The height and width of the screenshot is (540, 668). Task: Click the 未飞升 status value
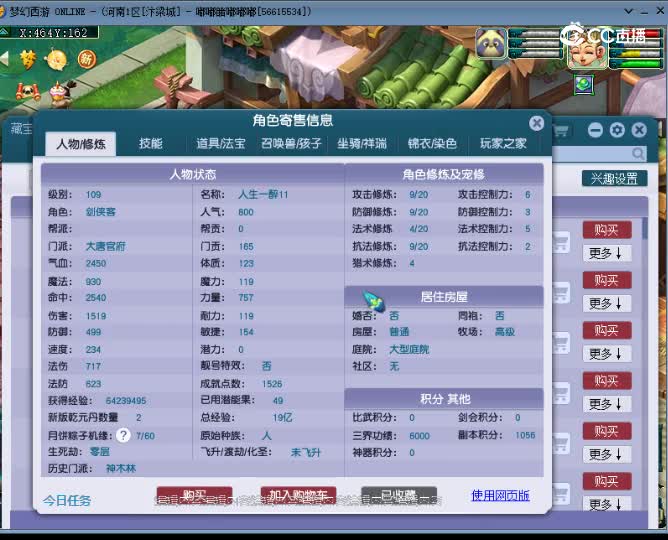305,452
